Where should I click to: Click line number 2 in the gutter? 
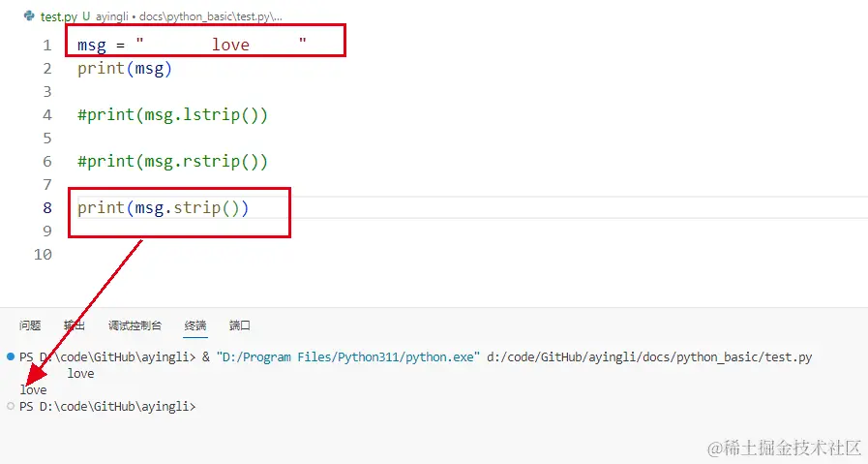click(x=47, y=68)
